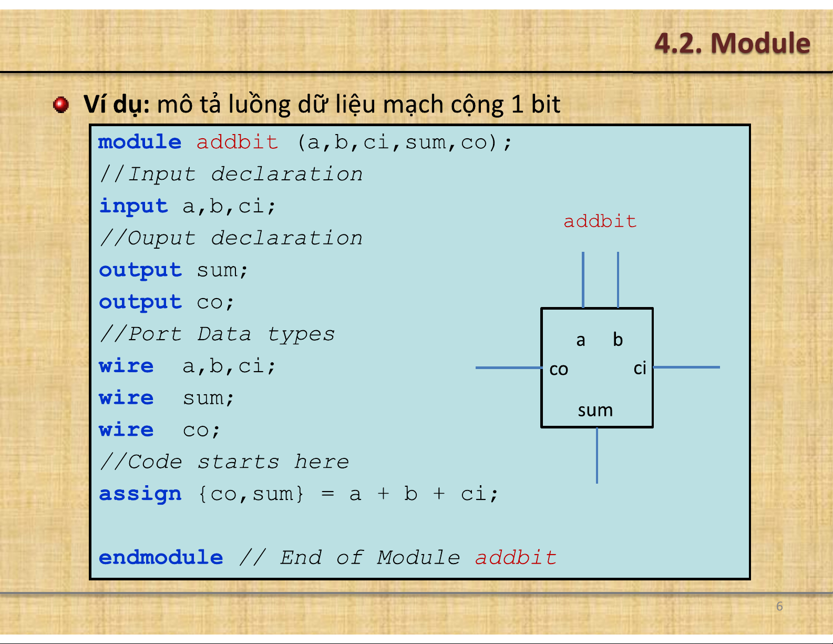Click the "//Port Data types" comment

(x=217, y=334)
